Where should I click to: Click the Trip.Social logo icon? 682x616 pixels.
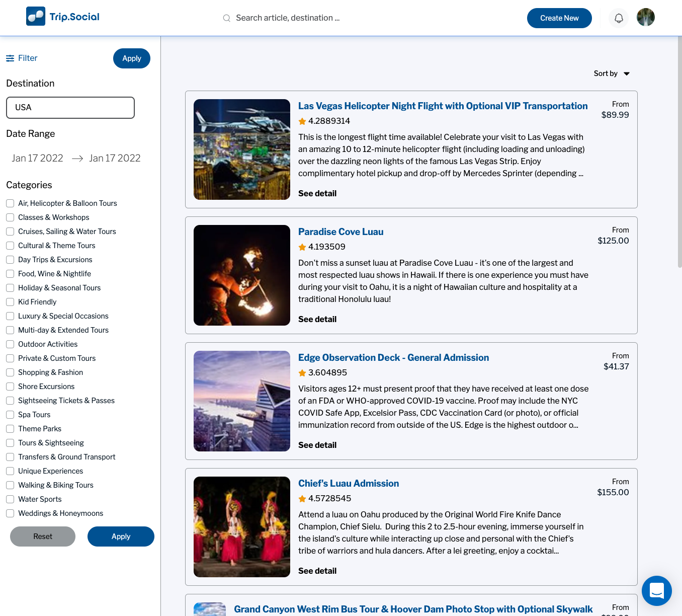[36, 16]
